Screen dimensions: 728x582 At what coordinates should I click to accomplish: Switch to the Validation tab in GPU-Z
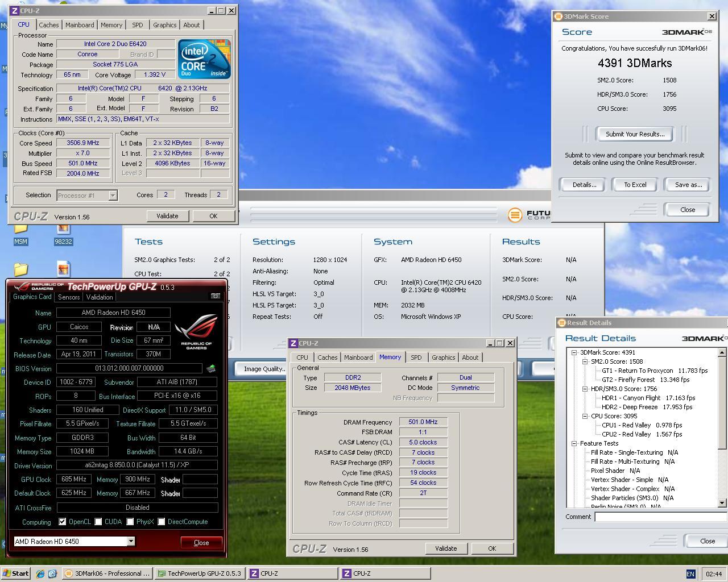100,297
